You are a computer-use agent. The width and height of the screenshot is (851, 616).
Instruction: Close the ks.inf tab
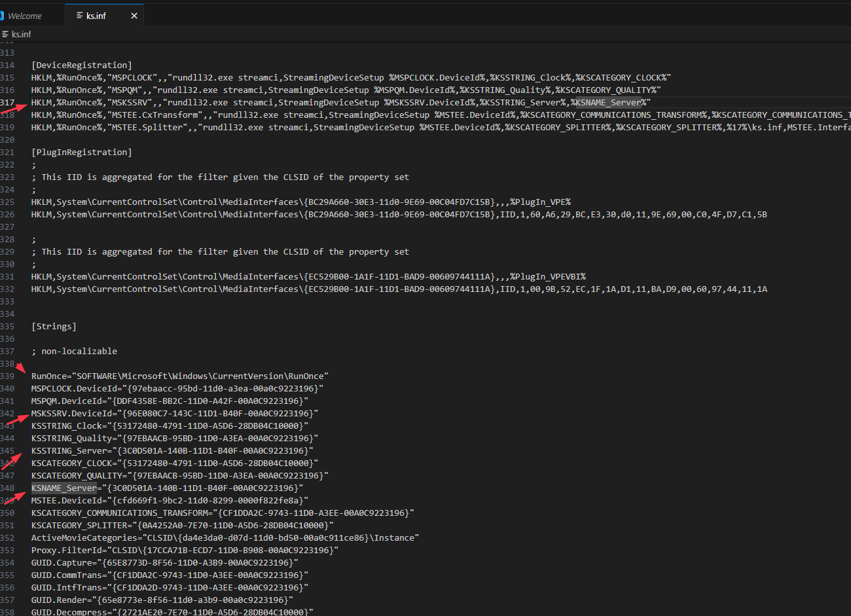pos(134,15)
